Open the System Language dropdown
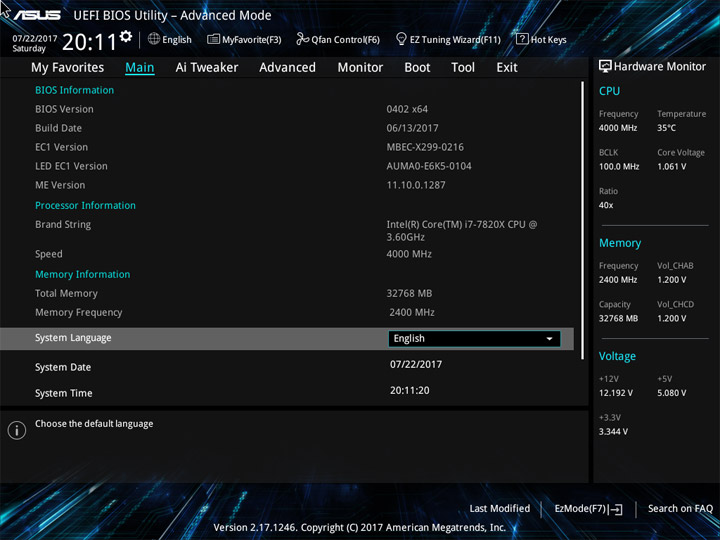The height and width of the screenshot is (540, 720). coord(474,338)
